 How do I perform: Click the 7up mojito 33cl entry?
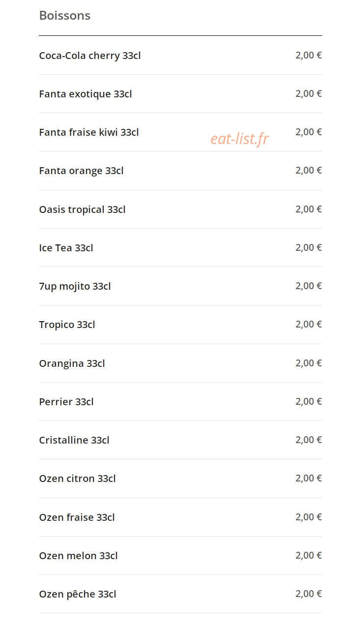(180, 286)
